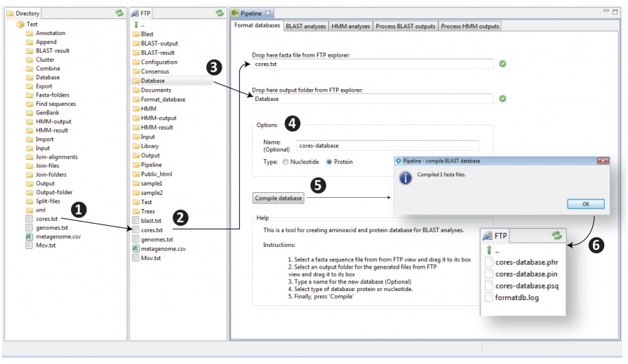Select cores-database.phr in FTP popup
The image size is (628, 364).
click(526, 262)
